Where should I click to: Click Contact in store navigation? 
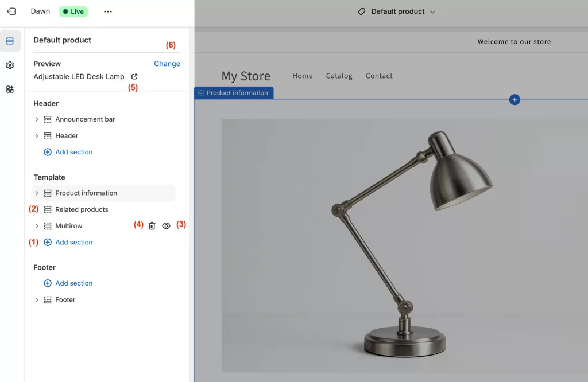[x=379, y=76]
